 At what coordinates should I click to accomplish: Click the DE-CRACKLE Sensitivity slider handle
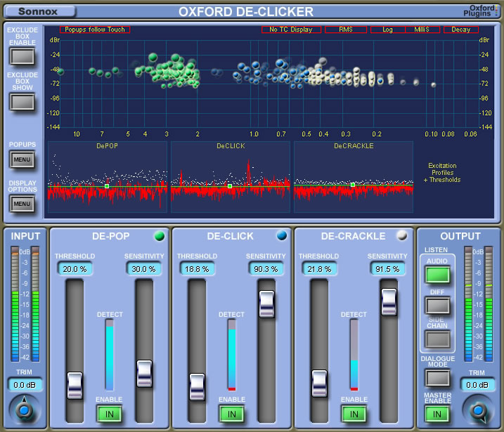point(389,302)
